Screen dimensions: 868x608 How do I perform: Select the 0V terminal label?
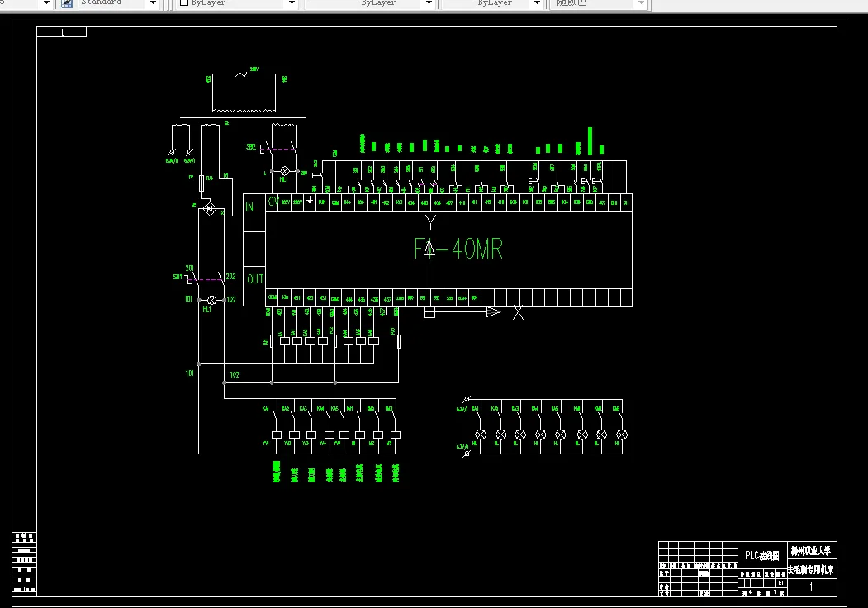click(273, 202)
